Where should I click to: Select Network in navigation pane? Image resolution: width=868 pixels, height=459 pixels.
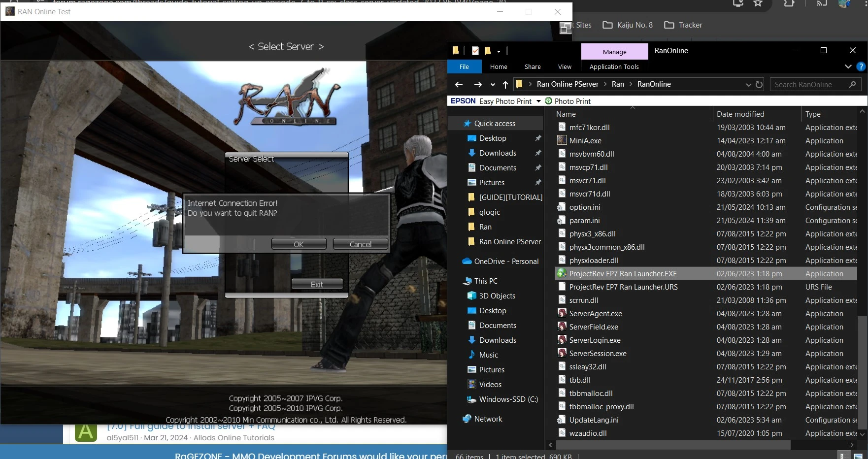pos(488,419)
